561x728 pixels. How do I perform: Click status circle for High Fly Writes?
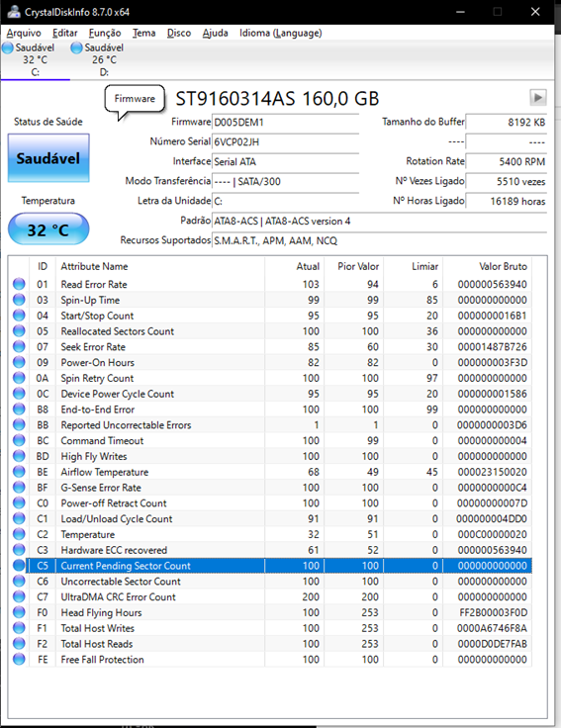click(19, 456)
